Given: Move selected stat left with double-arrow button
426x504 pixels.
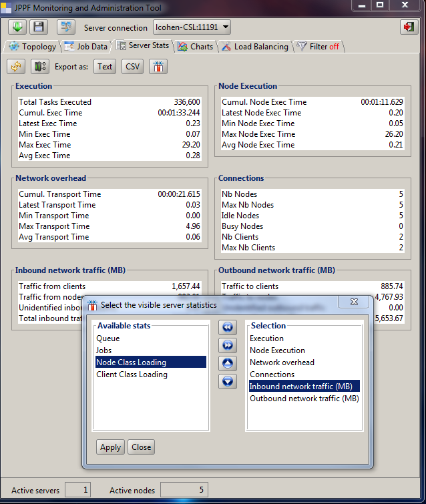Looking at the screenshot, I should coord(228,328).
